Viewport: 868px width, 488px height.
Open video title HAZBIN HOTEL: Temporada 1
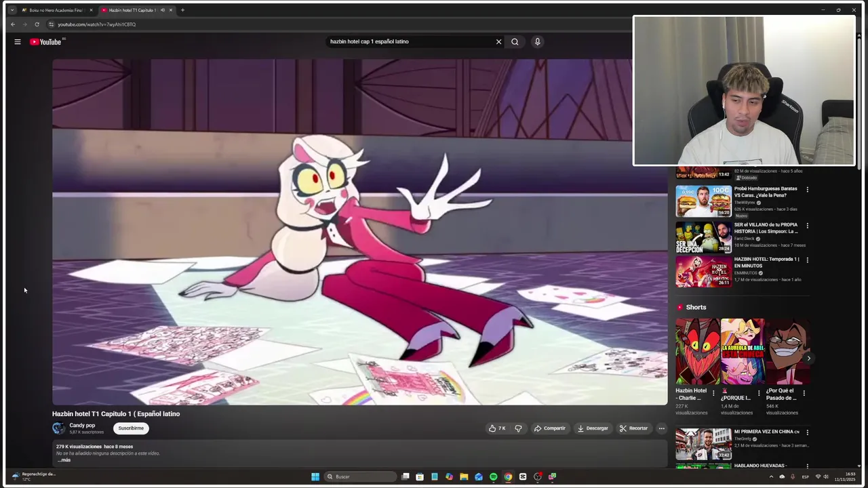766,262
